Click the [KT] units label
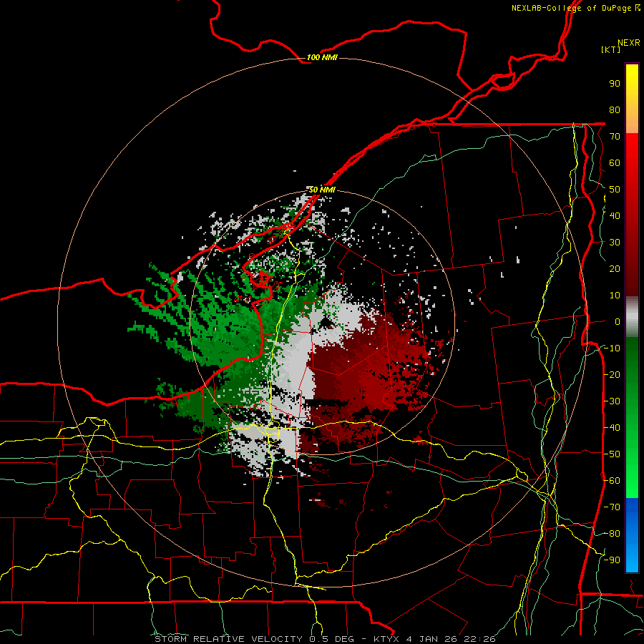The width and height of the screenshot is (644, 644). 611,49
